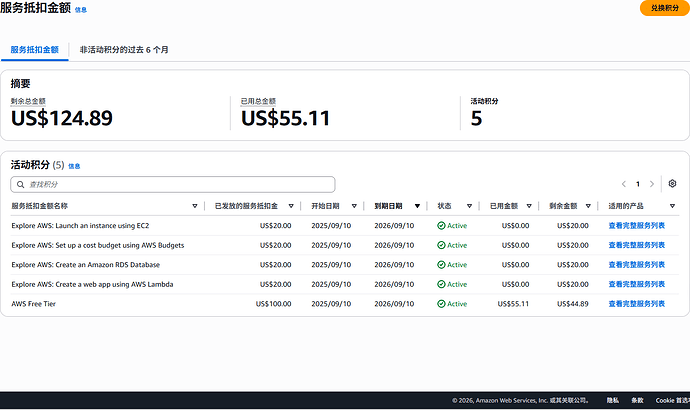Image resolution: width=690 pixels, height=410 pixels.
Task: Sort by 到期日期 column arrow
Action: pos(417,206)
